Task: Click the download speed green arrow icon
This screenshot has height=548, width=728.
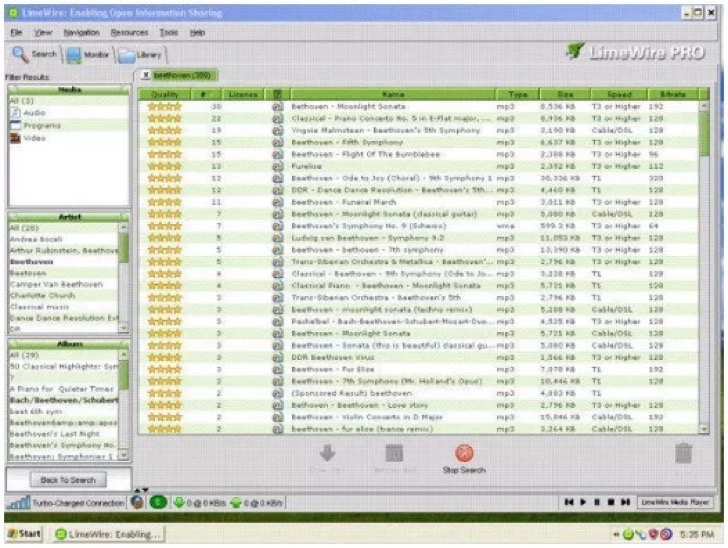Action: (x=178, y=502)
